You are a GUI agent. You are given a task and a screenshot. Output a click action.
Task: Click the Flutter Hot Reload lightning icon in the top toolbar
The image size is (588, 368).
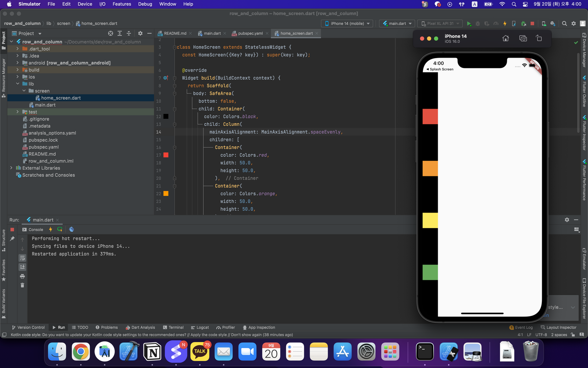505,24
